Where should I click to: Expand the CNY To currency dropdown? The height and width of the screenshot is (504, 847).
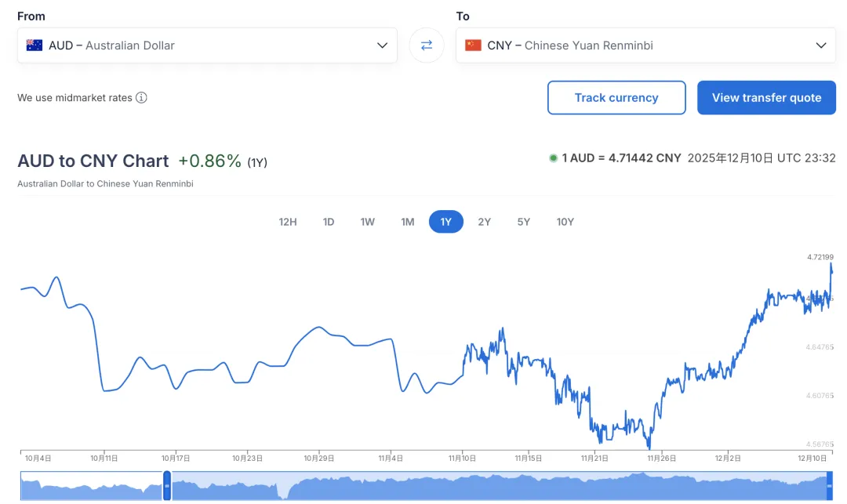820,45
